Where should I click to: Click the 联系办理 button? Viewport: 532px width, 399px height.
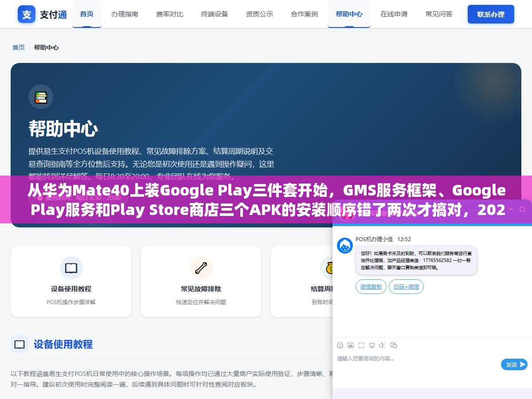(491, 14)
